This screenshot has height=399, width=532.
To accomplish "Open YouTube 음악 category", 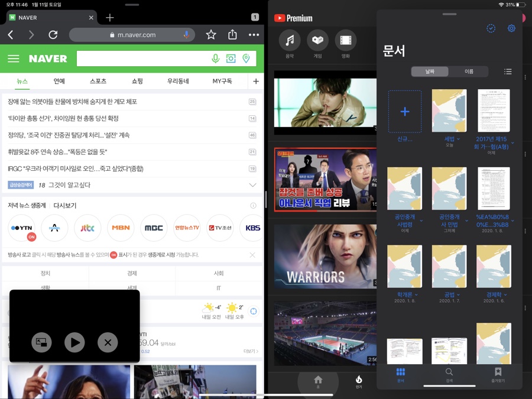I will pyautogui.click(x=290, y=44).
